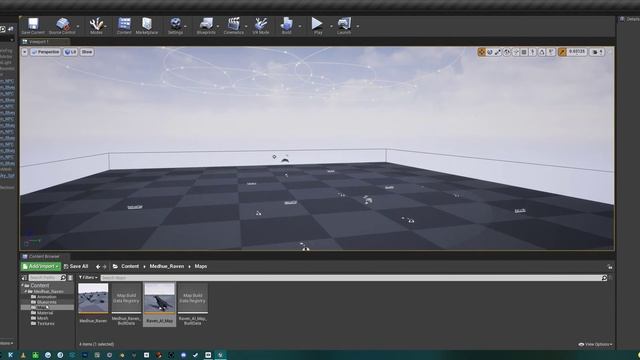
Task: Click the Maps breadcrumb path
Action: (x=201, y=266)
